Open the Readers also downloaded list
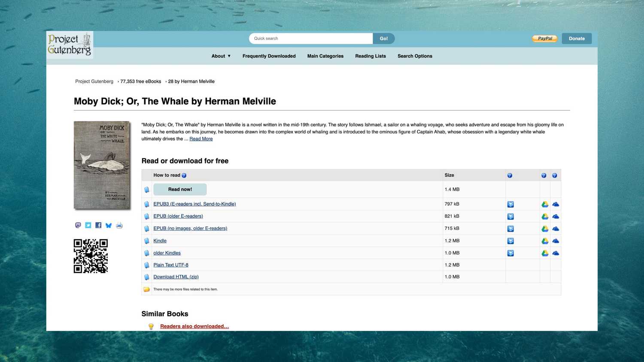644x362 pixels. pos(194,326)
